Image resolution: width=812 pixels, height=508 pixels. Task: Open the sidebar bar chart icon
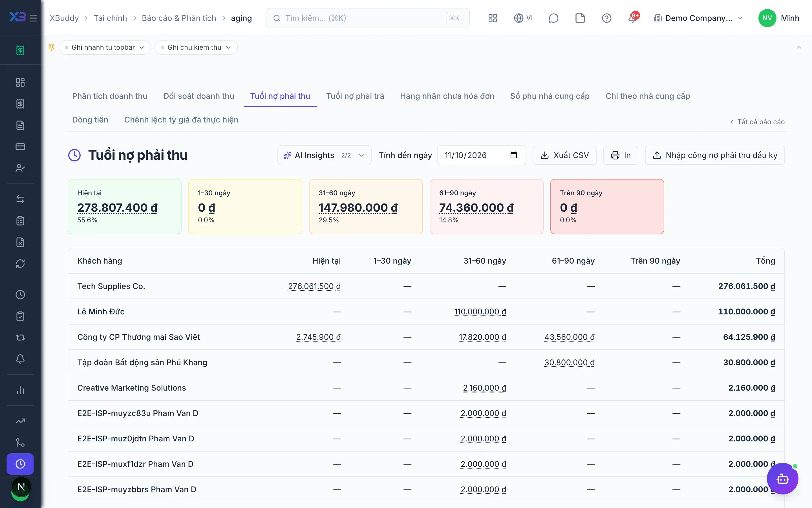20,390
